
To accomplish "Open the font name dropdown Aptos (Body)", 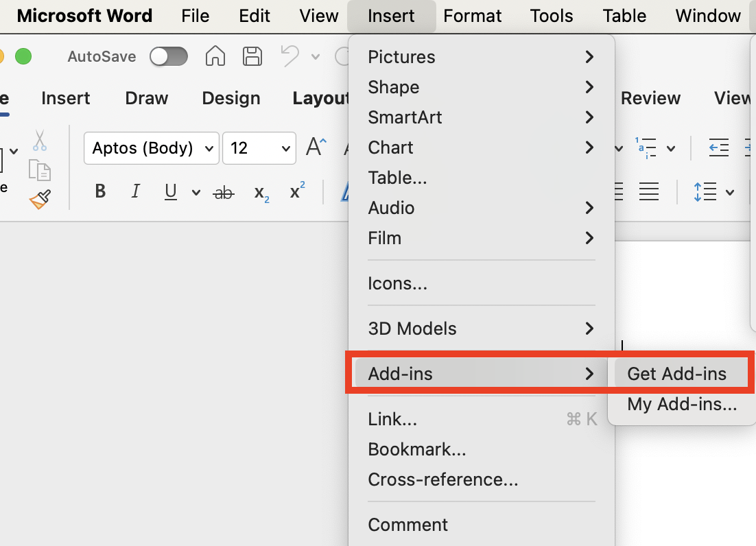I will (152, 148).
